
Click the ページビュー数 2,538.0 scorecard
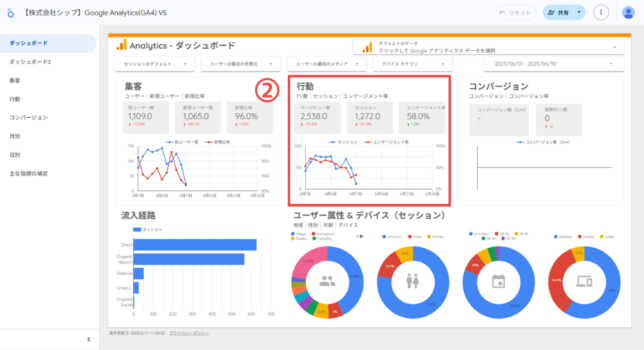pos(317,117)
